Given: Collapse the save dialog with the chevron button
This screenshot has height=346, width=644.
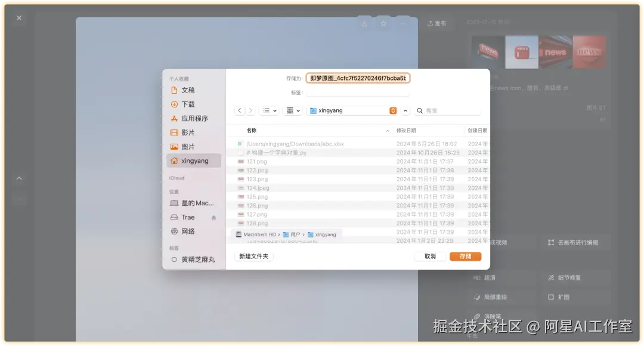Looking at the screenshot, I should click(x=405, y=110).
